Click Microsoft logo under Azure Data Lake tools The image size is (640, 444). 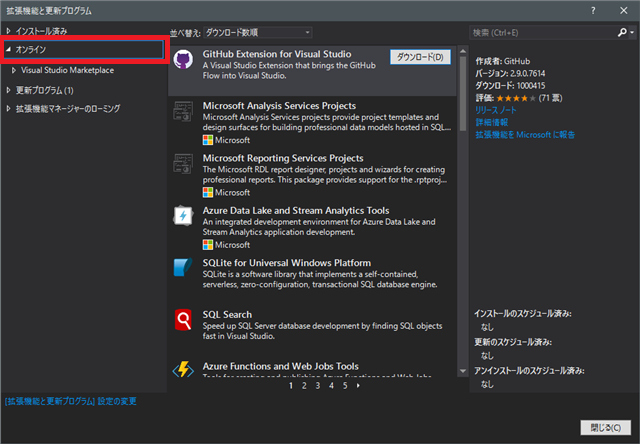[x=208, y=245]
